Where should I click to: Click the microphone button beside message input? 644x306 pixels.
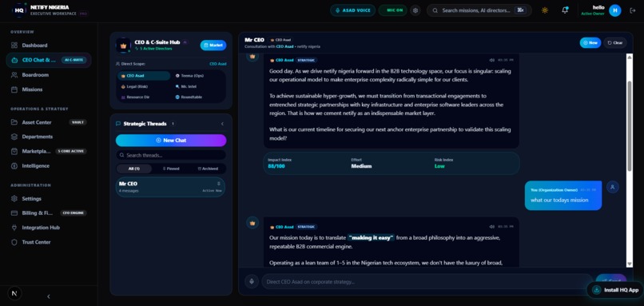click(252, 281)
